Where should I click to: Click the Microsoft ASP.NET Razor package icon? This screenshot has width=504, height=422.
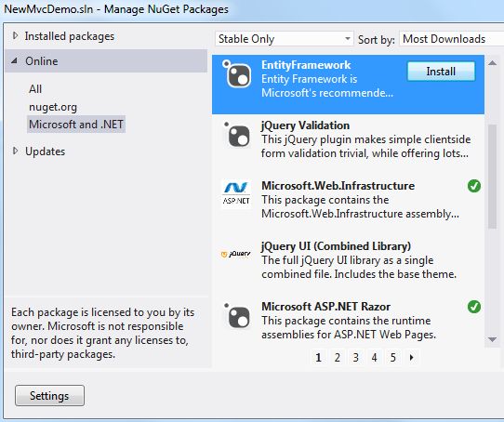[x=237, y=316]
